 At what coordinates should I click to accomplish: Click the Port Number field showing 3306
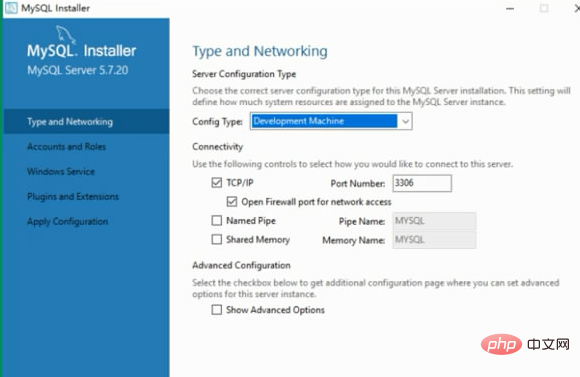pyautogui.click(x=422, y=183)
